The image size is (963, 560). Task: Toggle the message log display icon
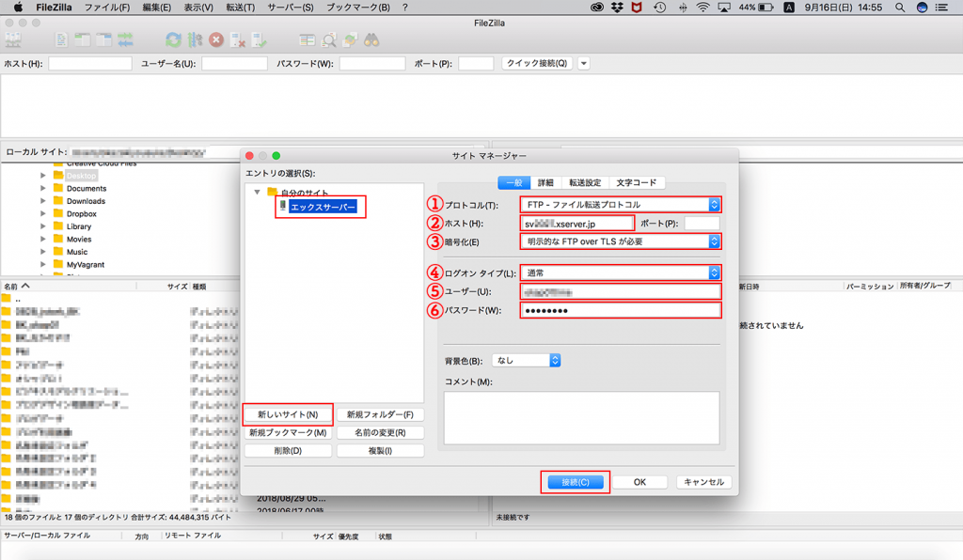click(61, 40)
